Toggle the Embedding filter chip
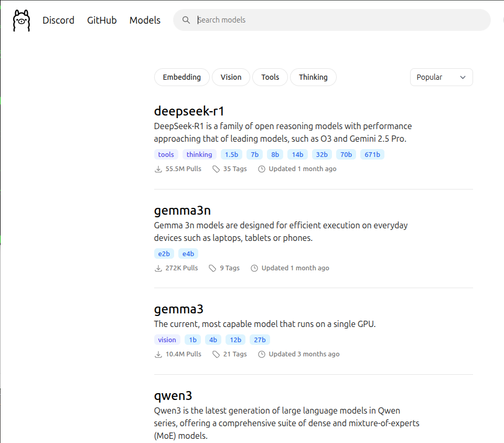The height and width of the screenshot is (443, 504). (181, 77)
